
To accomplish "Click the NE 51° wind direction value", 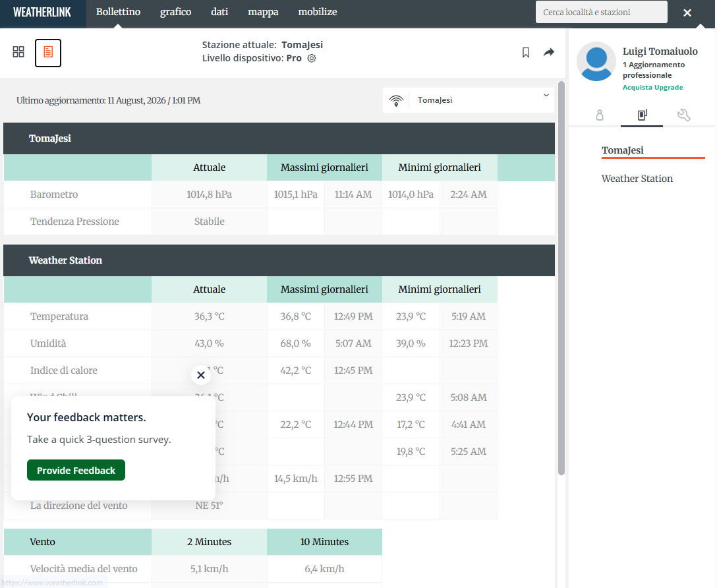I will pos(209,505).
